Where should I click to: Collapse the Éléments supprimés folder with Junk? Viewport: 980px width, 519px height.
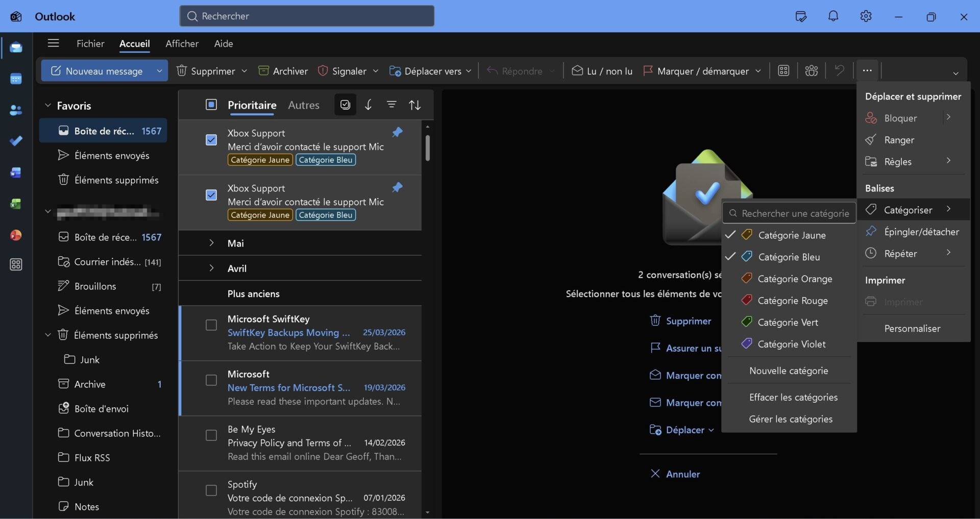(48, 335)
